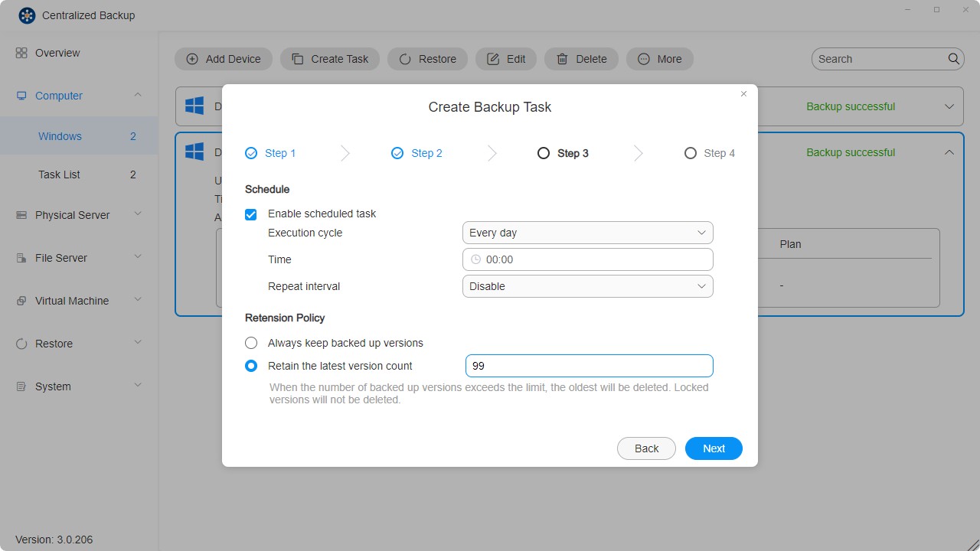Open the Repeat interval dropdown
Image resolution: width=980 pixels, height=551 pixels.
[586, 285]
